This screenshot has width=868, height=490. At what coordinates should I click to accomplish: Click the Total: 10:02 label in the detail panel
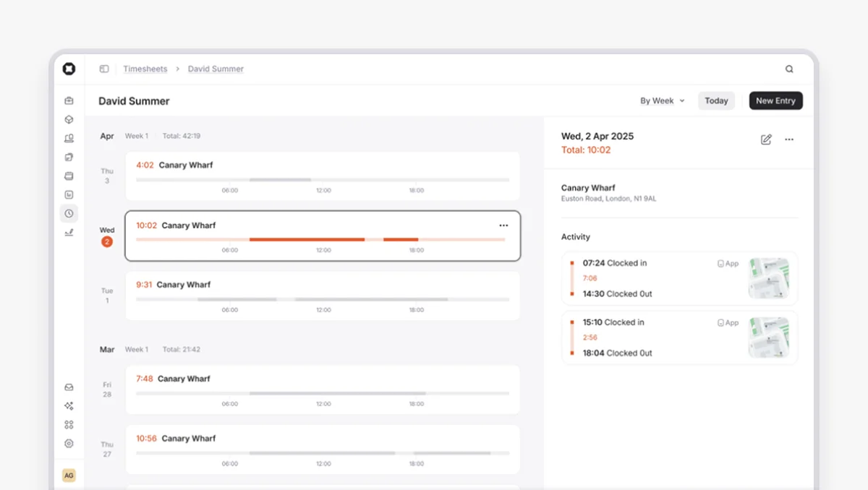tap(586, 150)
